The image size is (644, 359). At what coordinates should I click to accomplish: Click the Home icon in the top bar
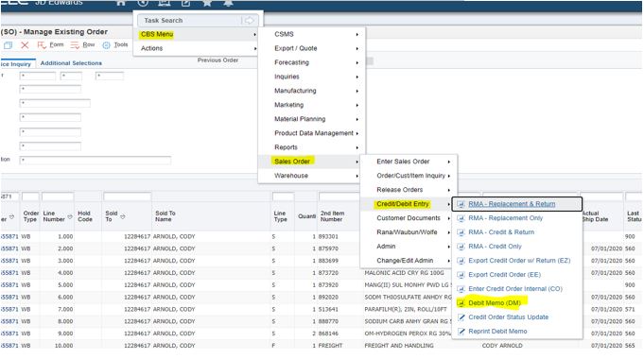[x=121, y=3]
